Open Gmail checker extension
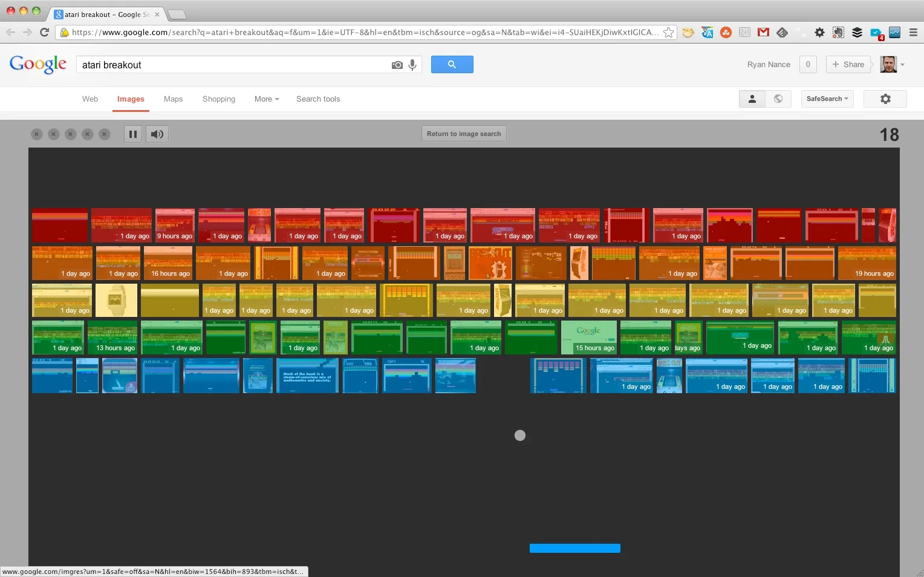Viewport: 924px width, 577px height. 763,33
